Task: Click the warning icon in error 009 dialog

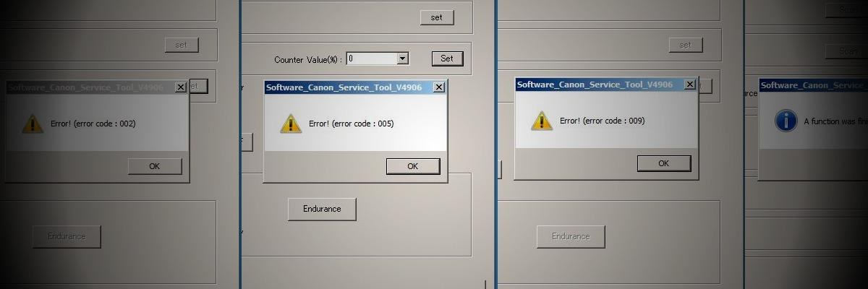Action: click(542, 121)
